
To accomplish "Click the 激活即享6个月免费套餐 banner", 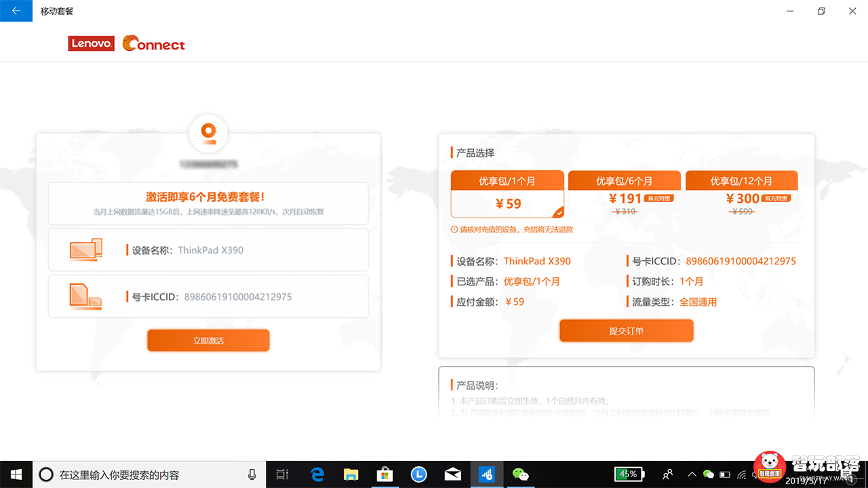I will pyautogui.click(x=208, y=203).
